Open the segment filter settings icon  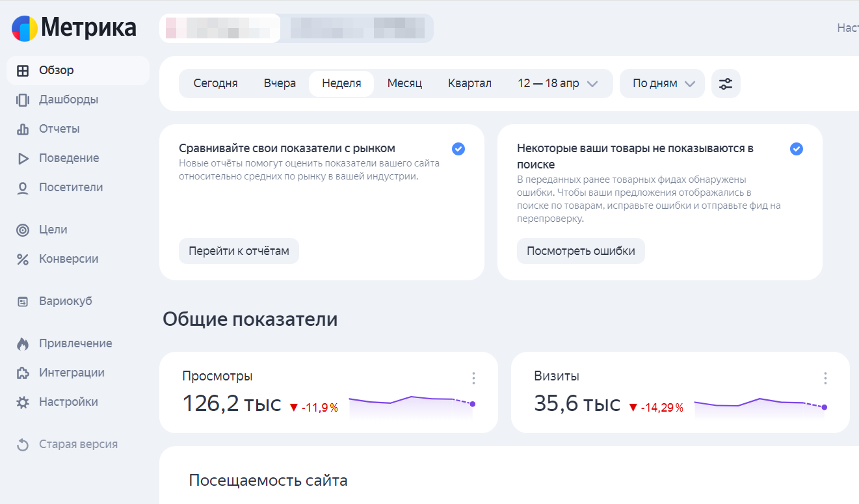point(726,83)
